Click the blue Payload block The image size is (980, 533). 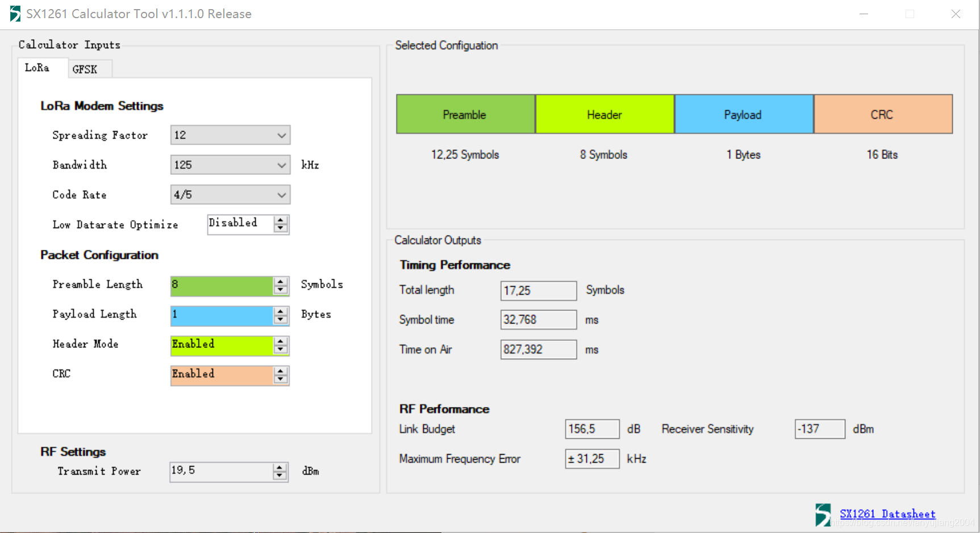744,114
